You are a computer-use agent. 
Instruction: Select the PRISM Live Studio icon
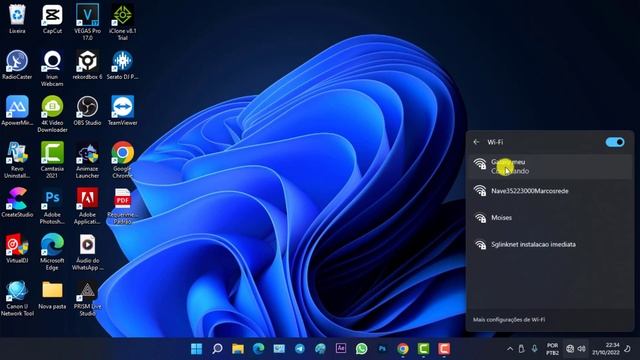click(x=87, y=298)
